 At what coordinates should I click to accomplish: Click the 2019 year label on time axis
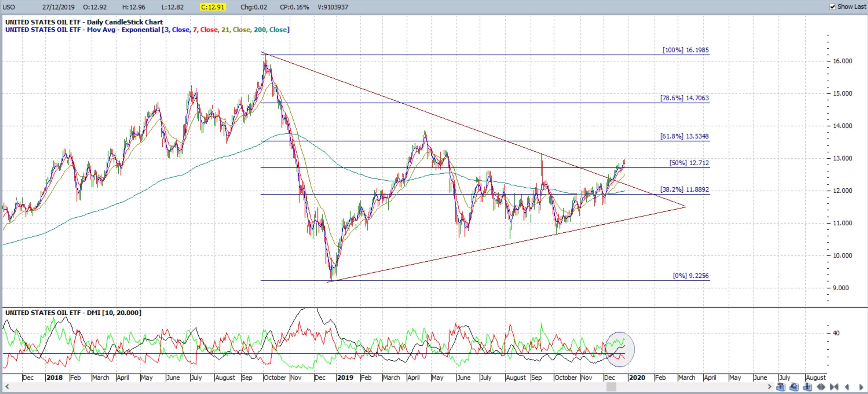coord(346,377)
